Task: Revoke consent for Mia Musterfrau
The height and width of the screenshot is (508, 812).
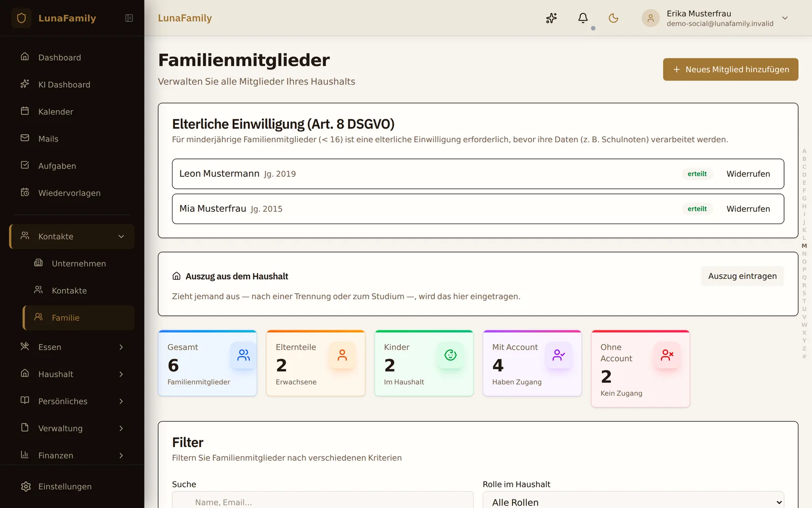Action: 748,209
